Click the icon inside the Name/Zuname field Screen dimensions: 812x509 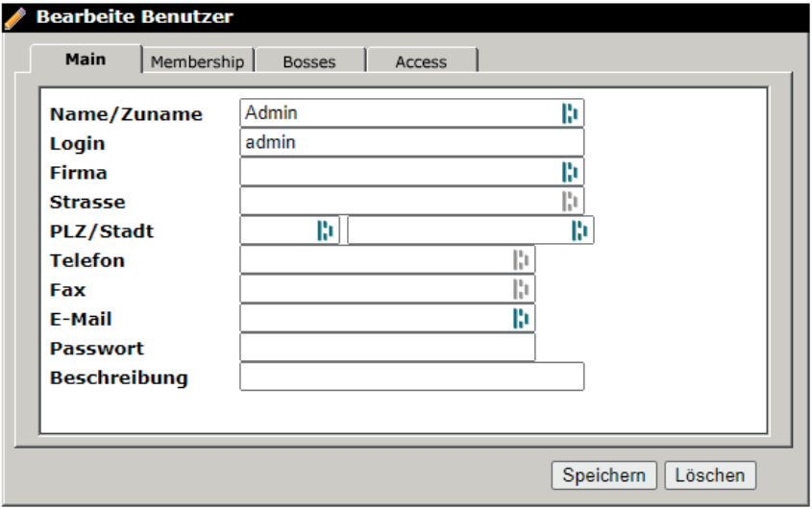point(570,114)
